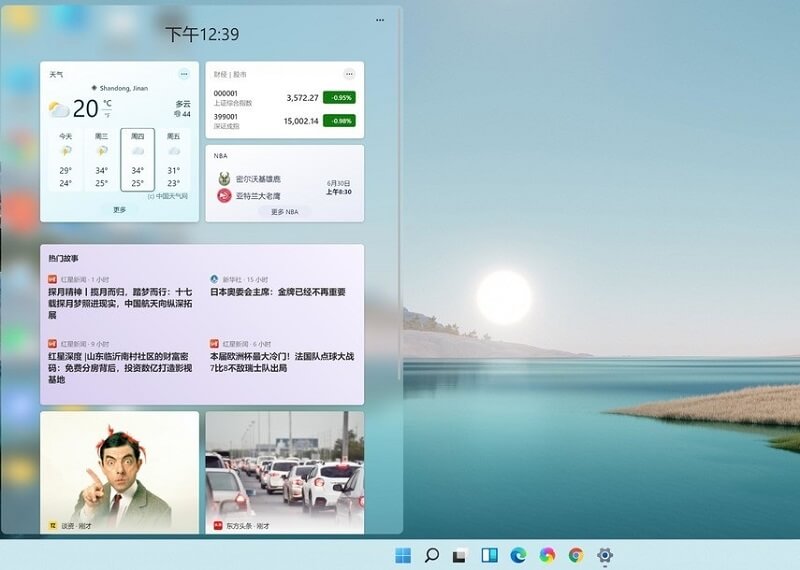Click 天气 widget title
The height and width of the screenshot is (570, 800).
click(x=56, y=75)
